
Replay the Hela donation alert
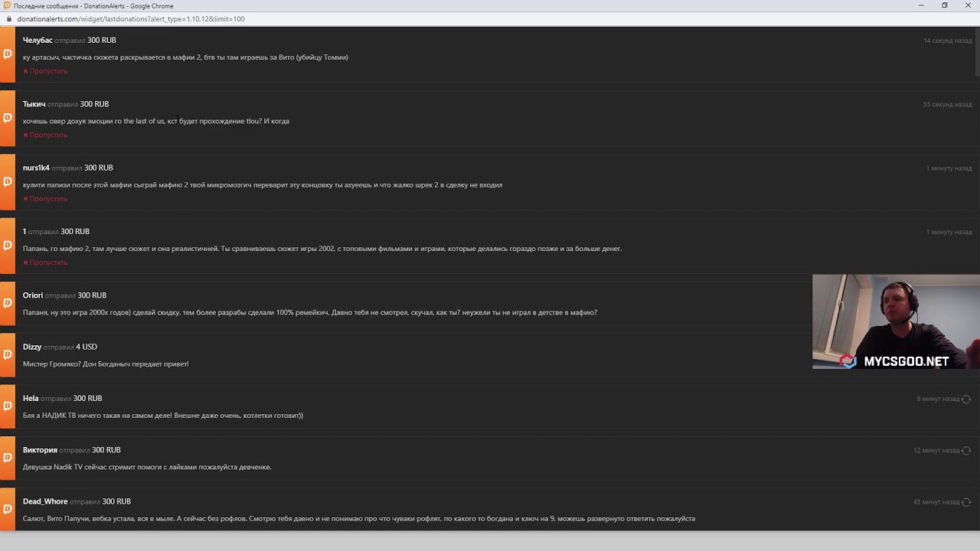click(966, 399)
